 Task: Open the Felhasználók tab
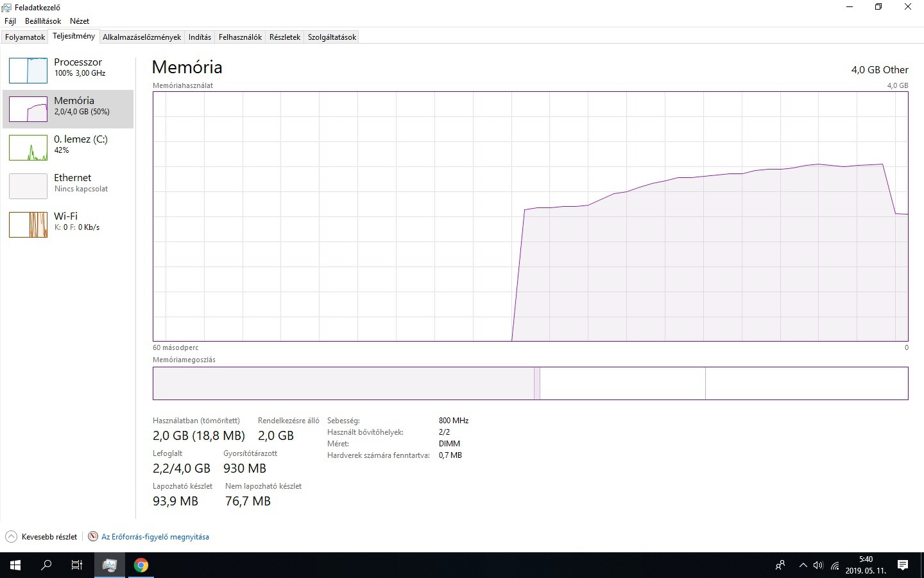click(240, 37)
